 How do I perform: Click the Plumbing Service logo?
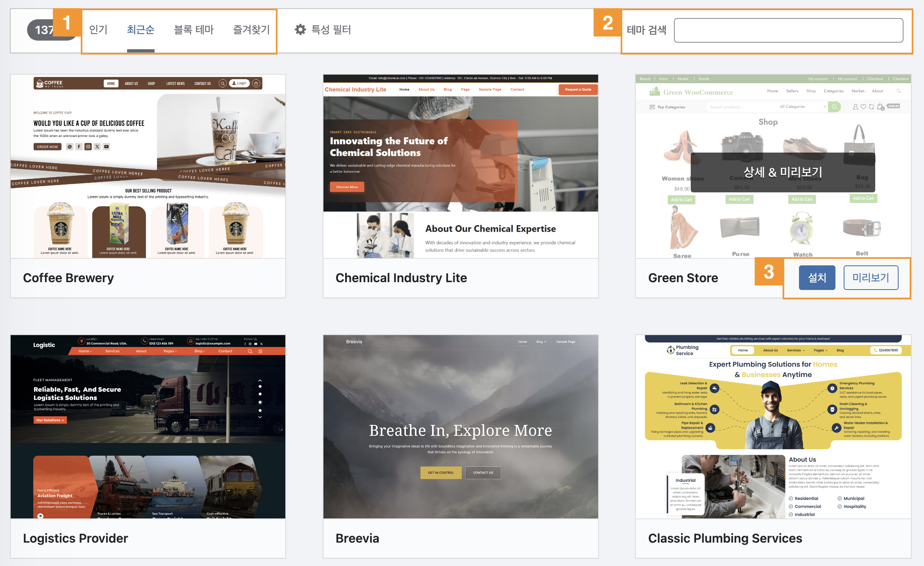click(x=683, y=350)
